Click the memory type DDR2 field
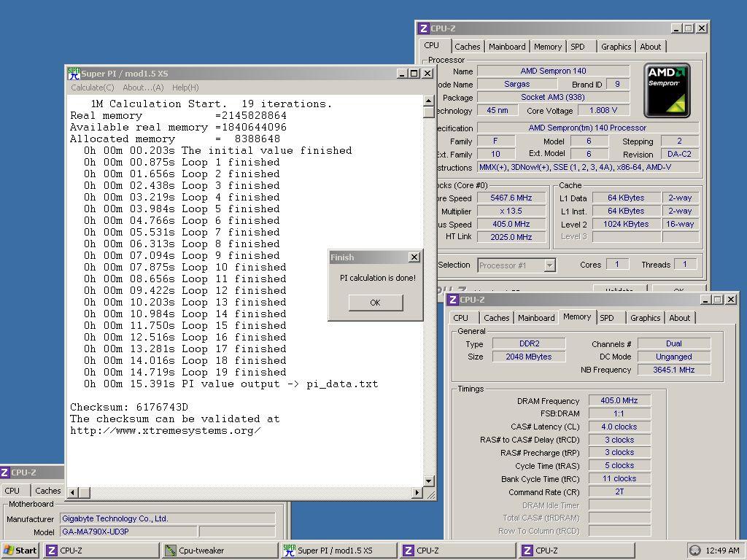747x560 pixels. click(529, 343)
